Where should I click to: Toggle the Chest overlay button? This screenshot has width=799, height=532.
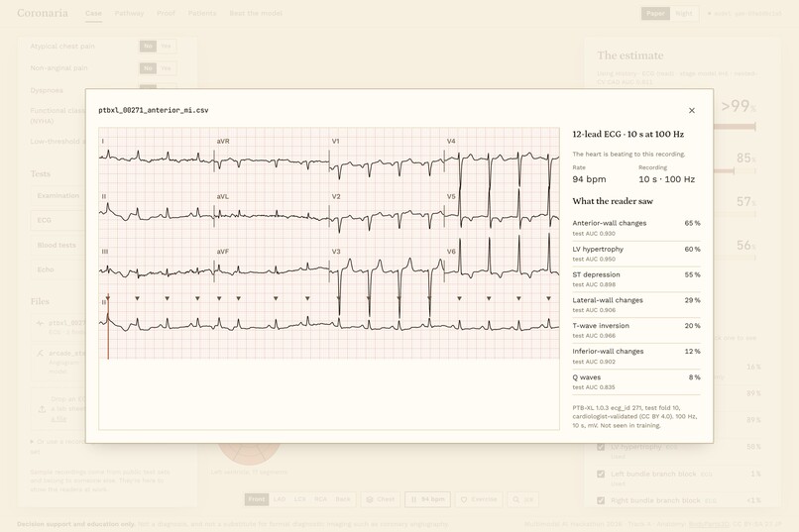tap(381, 499)
